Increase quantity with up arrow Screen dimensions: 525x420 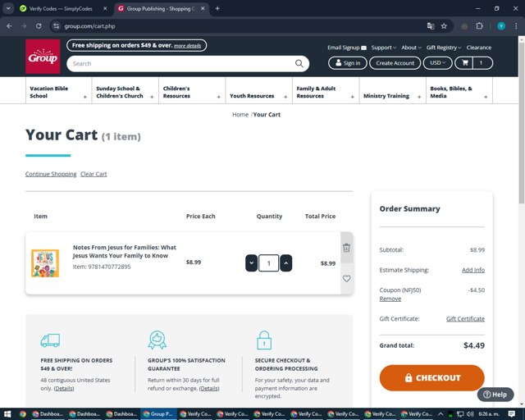pos(286,263)
